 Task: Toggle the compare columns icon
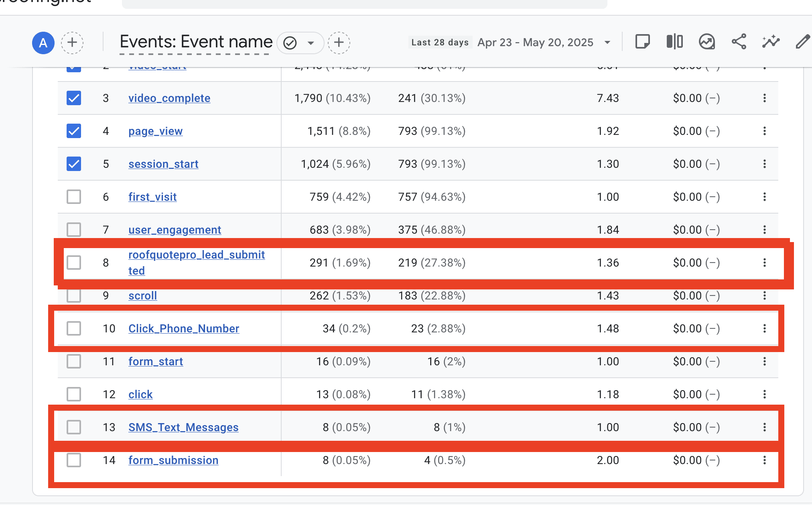(675, 42)
